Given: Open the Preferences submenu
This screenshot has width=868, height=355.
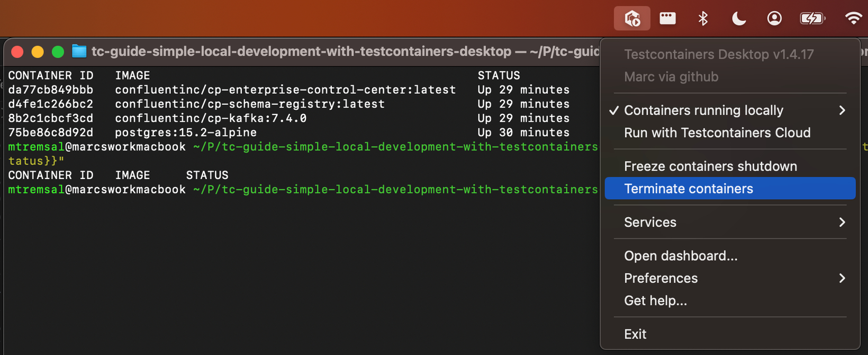Looking at the screenshot, I should coord(730,278).
